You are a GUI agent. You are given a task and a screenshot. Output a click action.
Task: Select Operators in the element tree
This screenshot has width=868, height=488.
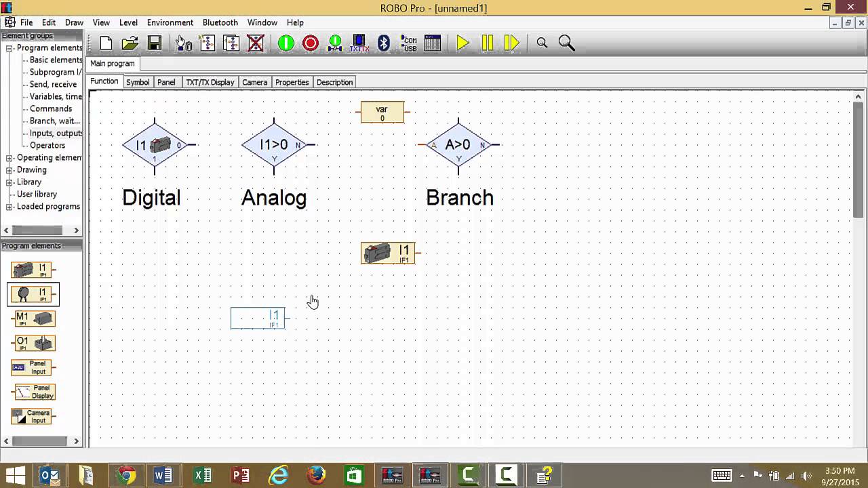point(47,146)
